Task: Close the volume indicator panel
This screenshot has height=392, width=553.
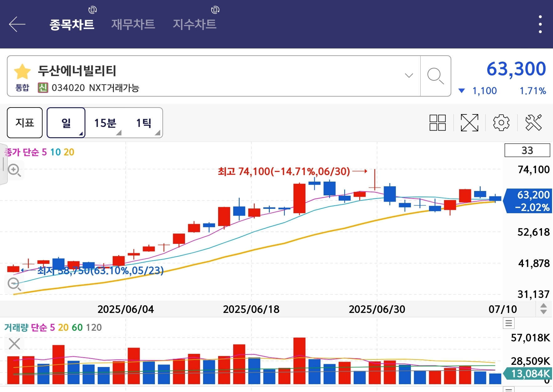Action: tap(14, 344)
